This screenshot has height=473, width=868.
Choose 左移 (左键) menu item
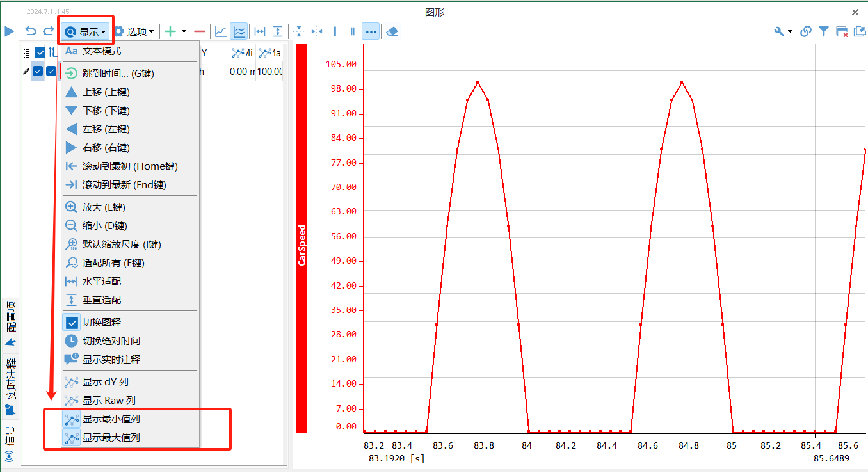coord(130,129)
